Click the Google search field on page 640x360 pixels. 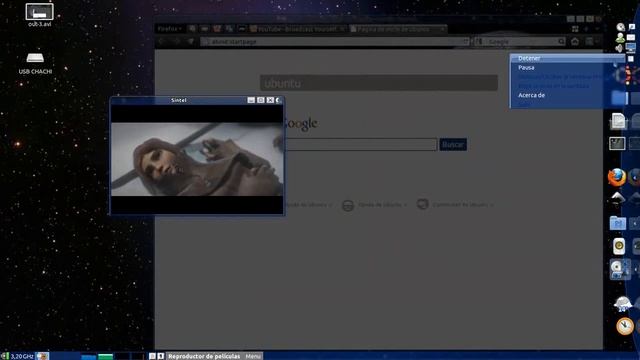tap(360, 144)
